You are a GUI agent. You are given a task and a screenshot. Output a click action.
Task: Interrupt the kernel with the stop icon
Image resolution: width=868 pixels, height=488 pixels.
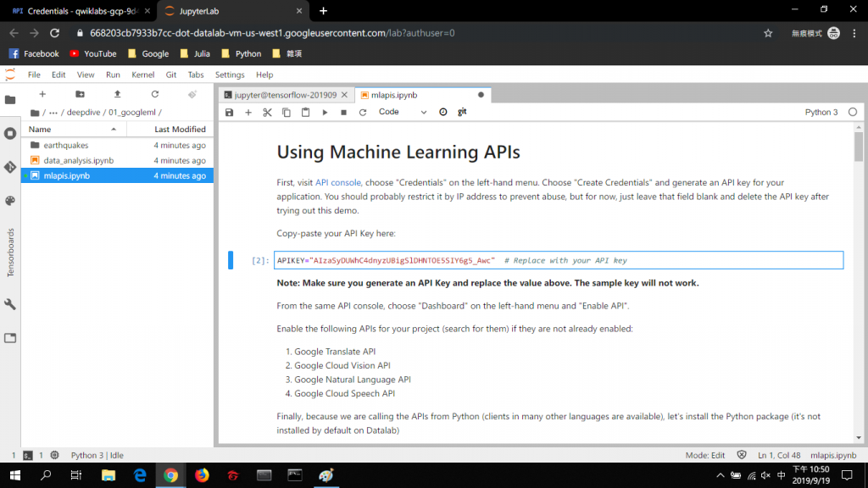tap(344, 113)
